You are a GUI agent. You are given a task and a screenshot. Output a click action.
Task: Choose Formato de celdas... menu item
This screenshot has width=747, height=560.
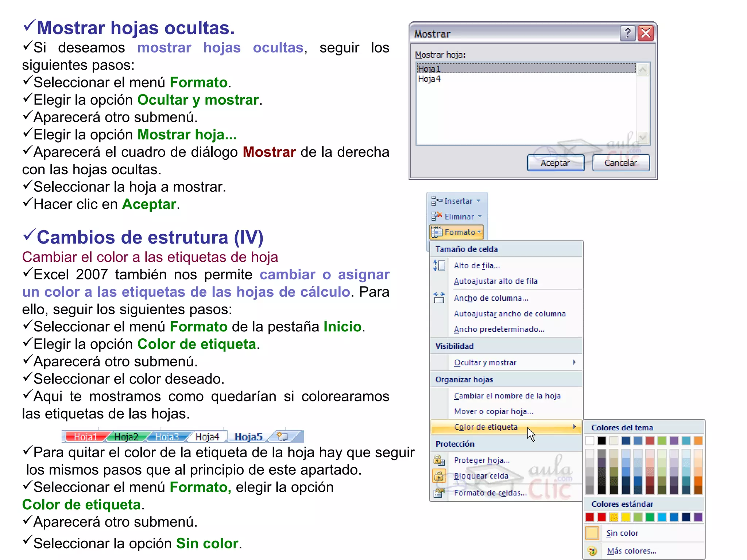506,493
